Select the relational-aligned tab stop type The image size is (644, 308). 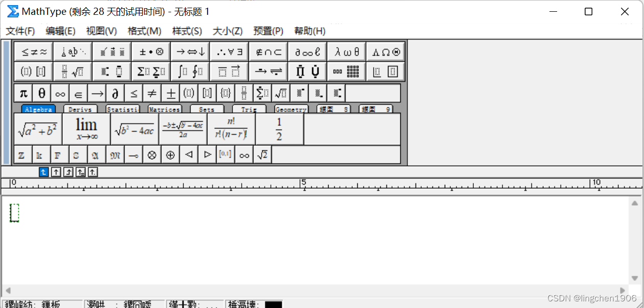point(81,172)
